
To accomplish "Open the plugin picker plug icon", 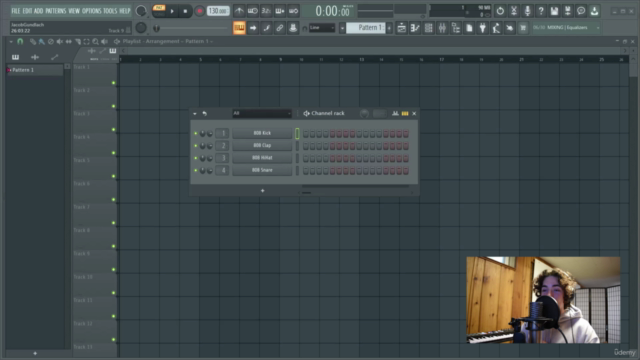I will click(482, 28).
